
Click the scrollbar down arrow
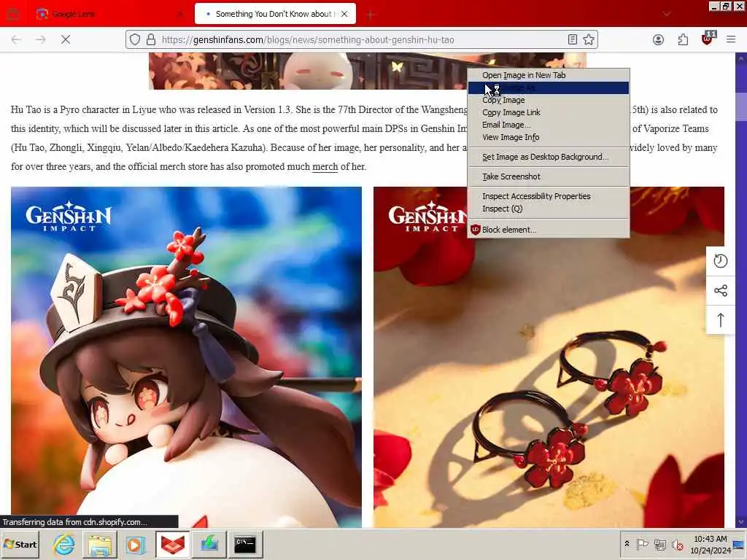[741, 522]
